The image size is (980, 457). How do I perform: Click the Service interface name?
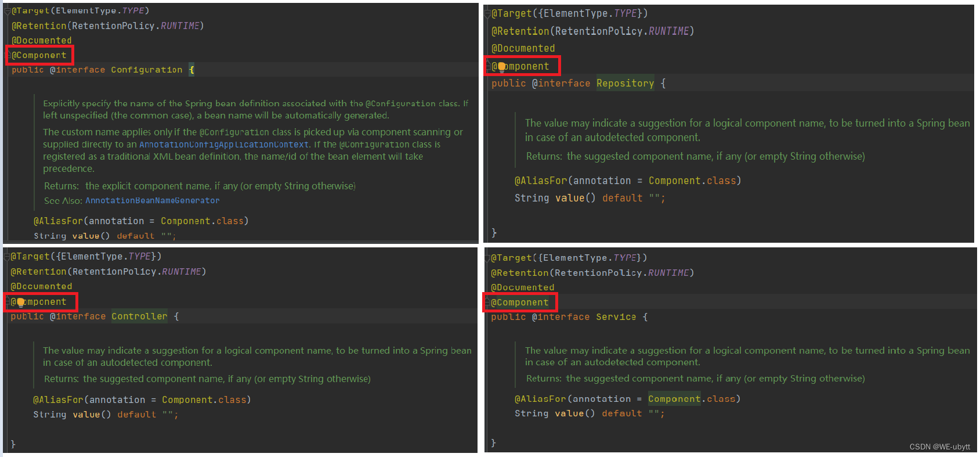tap(616, 317)
